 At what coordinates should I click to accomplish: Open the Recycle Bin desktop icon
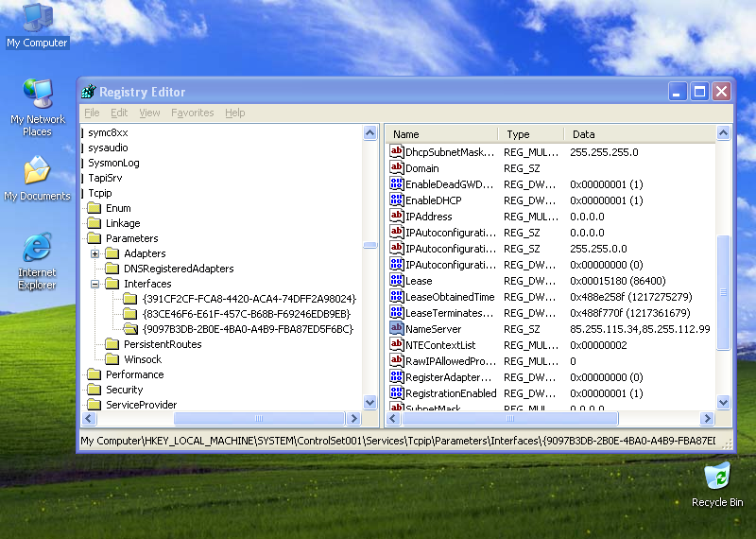[x=717, y=485]
